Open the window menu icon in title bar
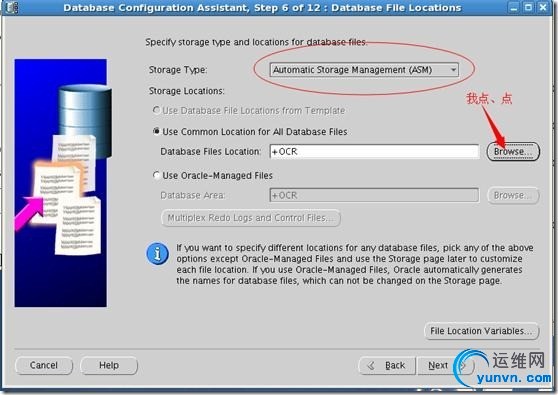 click(12, 7)
